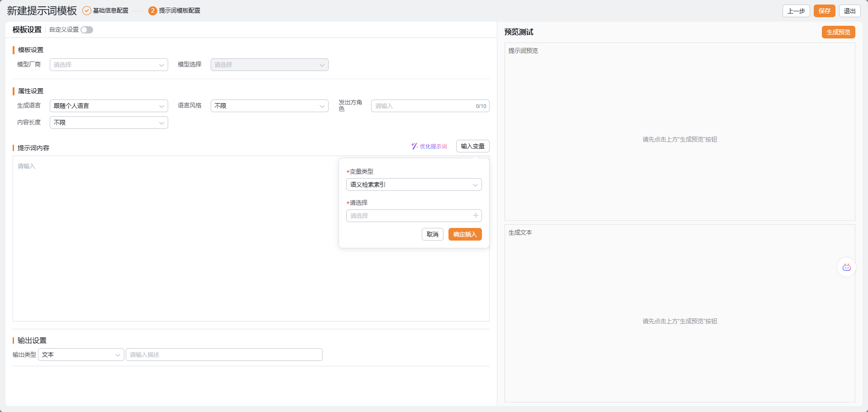Expand the 生成语言 dropdown
868x412 pixels.
[x=108, y=106]
